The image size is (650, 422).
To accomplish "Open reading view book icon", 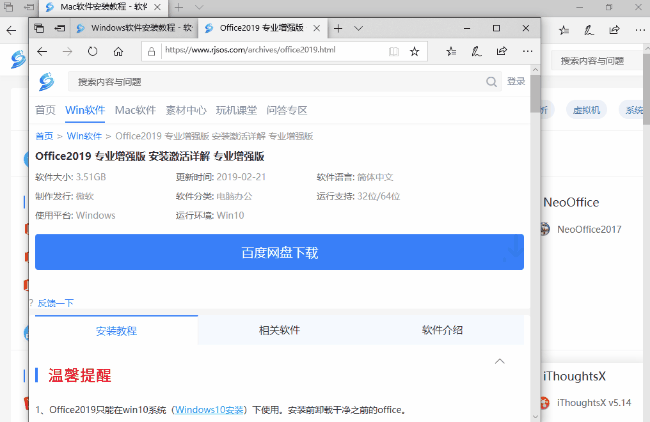I will (x=394, y=51).
